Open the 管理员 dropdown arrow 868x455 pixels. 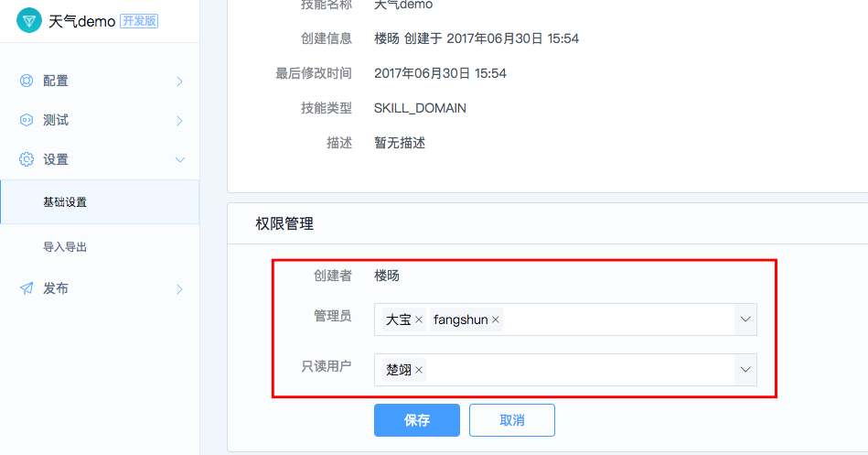tap(745, 320)
